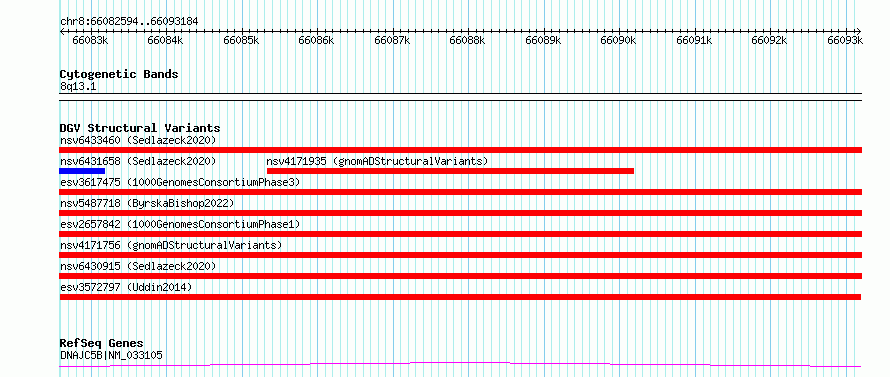Click the 66084k ruler position
This screenshot has width=890, height=377.
[166, 40]
